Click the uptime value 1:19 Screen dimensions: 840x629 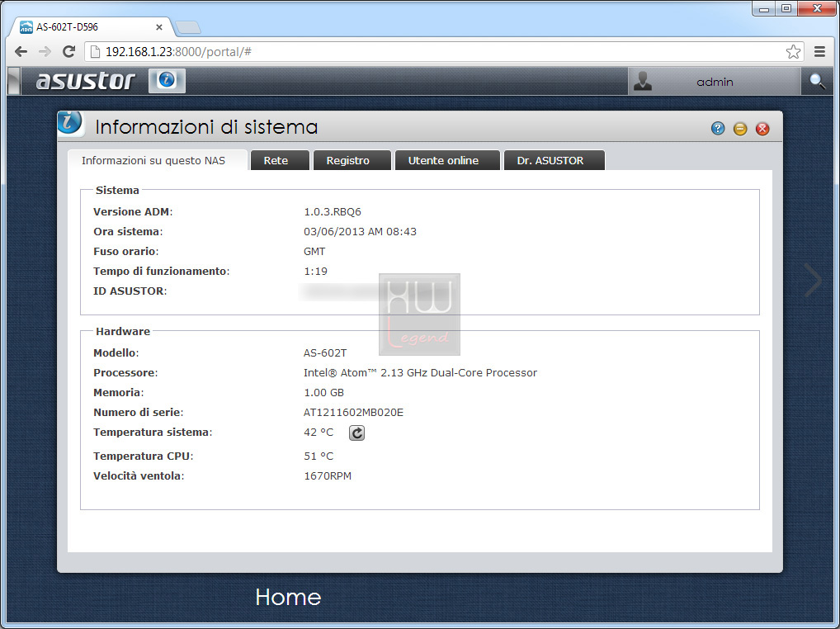(315, 271)
